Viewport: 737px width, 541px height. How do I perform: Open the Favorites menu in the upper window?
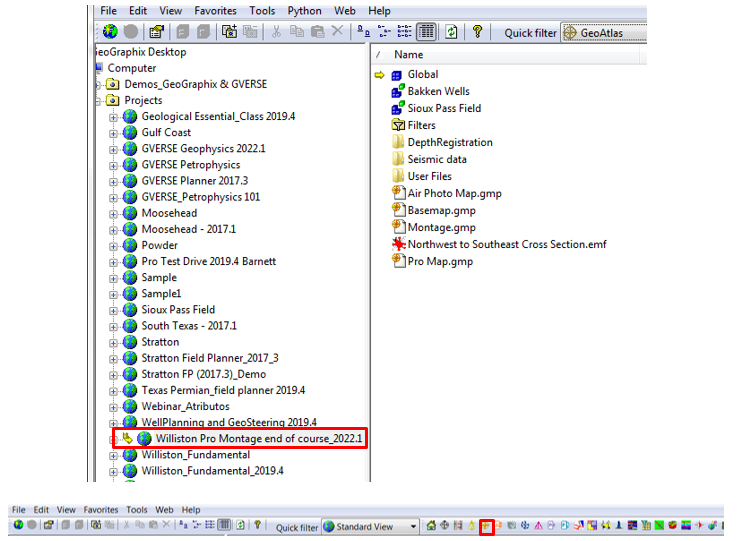point(215,11)
